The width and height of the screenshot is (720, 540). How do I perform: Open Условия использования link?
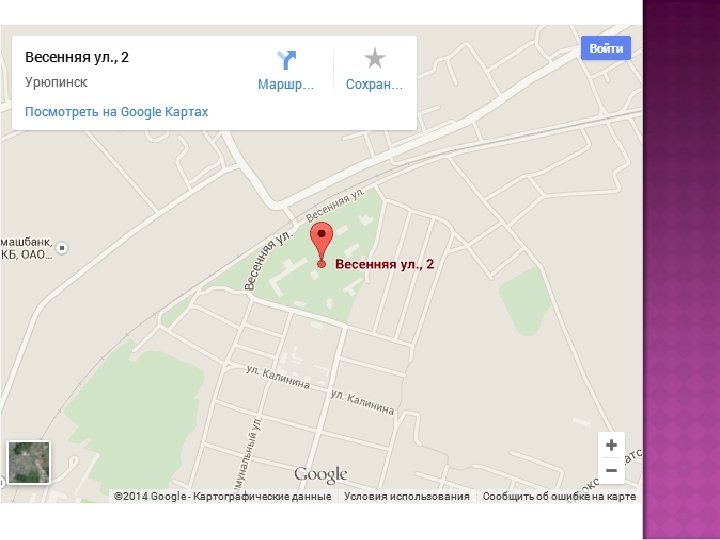pyautogui.click(x=407, y=496)
